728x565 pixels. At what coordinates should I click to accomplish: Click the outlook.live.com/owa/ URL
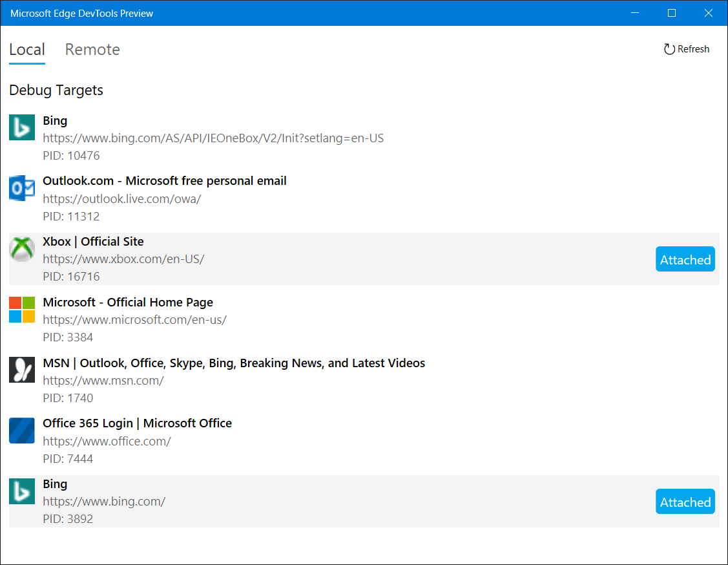point(121,199)
